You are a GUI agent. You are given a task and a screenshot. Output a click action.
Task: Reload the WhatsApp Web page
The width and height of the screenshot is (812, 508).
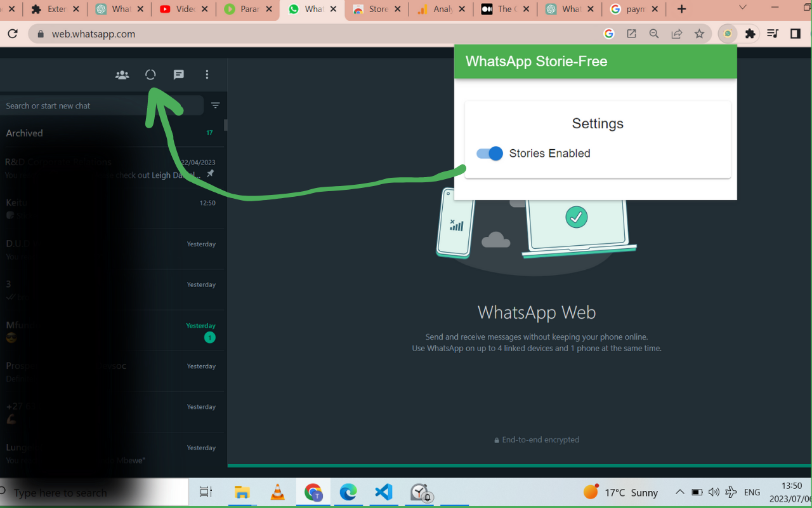coord(13,34)
